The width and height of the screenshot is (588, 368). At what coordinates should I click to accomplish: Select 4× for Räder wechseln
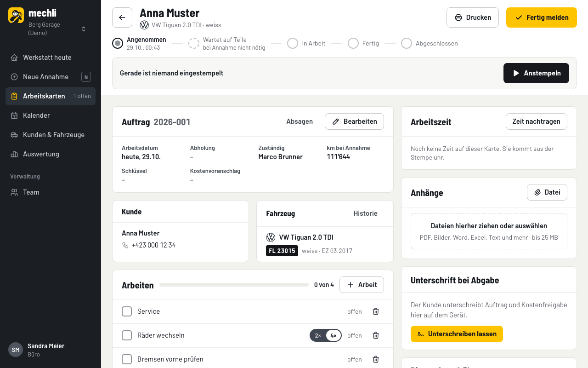(x=334, y=335)
